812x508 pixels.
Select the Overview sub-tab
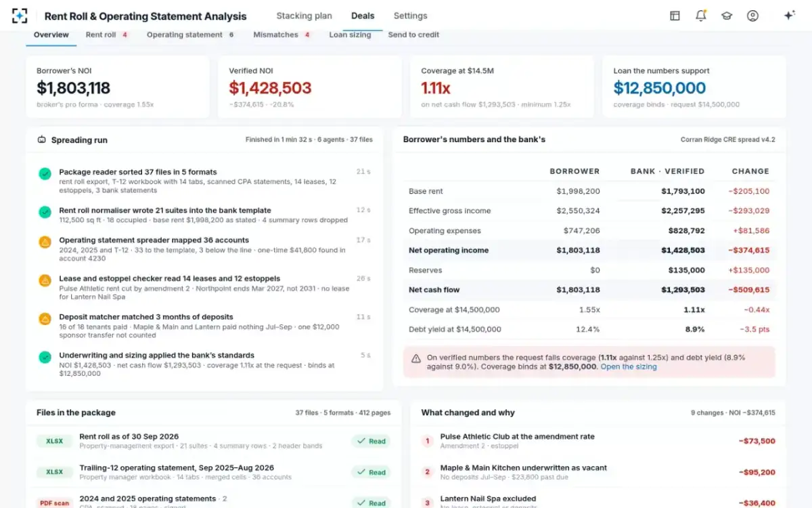tap(51, 35)
